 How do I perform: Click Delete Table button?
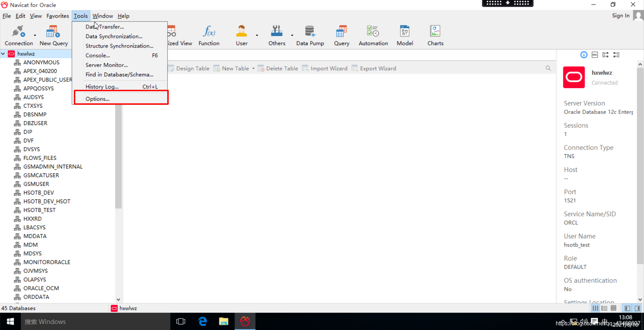(278, 68)
